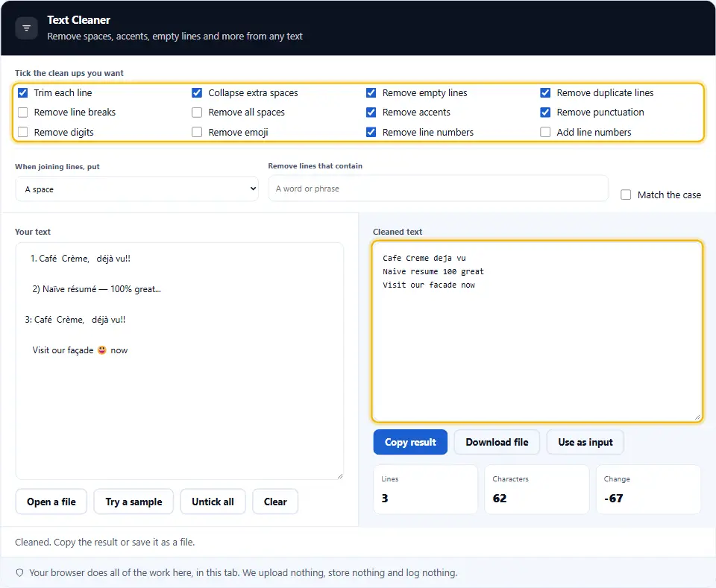This screenshot has width=716, height=588.
Task: Click the Copy result button
Action: click(x=410, y=442)
